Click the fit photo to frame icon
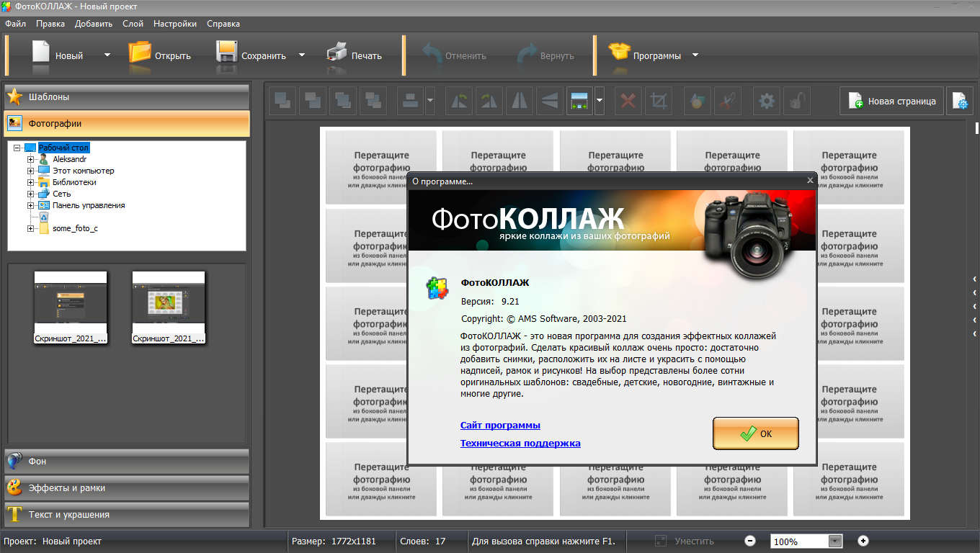 pos(579,101)
